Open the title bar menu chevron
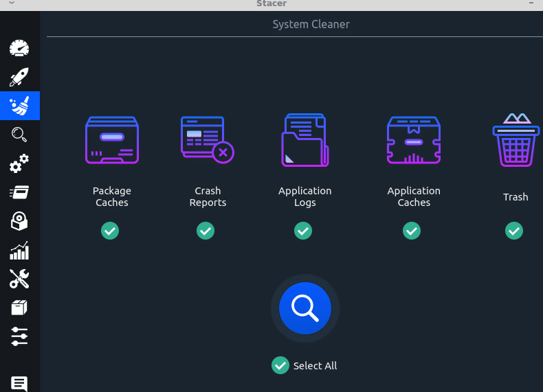 point(12,3)
